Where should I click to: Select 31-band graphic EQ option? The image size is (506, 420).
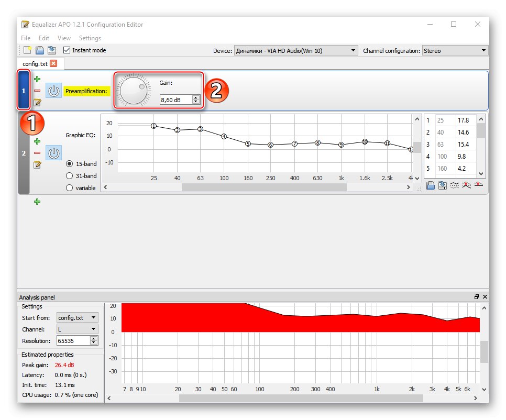click(69, 176)
